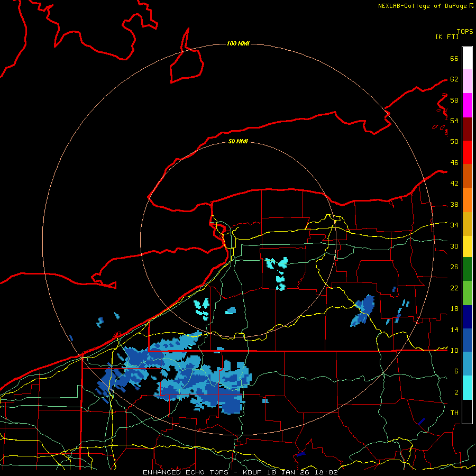Select the magenta legend swatch
This screenshot has height=476, width=476.
467,105
